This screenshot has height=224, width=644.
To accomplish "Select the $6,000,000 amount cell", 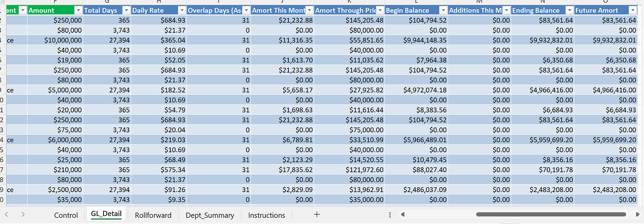I will click(55, 140).
